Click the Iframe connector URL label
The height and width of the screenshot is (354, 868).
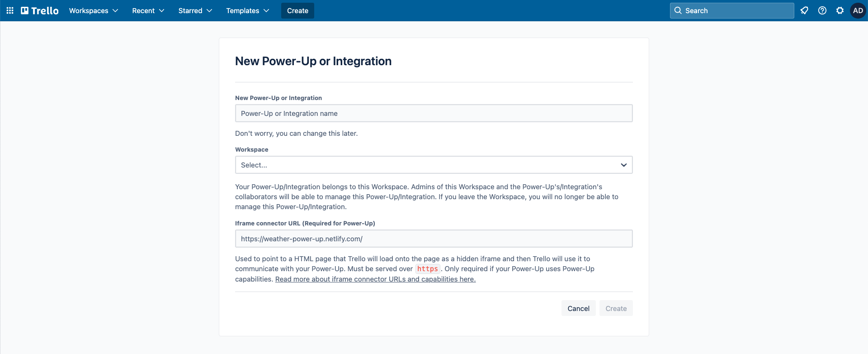point(305,223)
